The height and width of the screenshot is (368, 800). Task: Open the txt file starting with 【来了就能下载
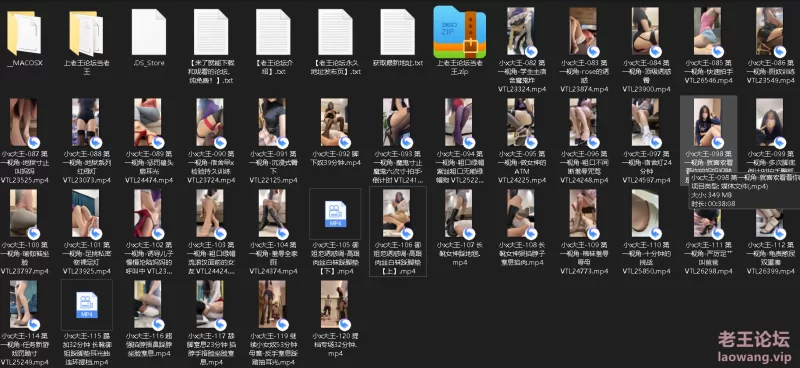[211, 32]
